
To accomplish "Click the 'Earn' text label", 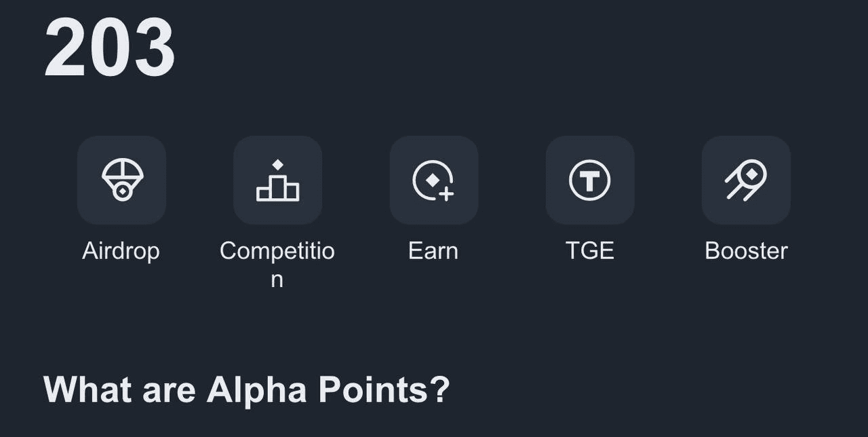I will 433,251.
